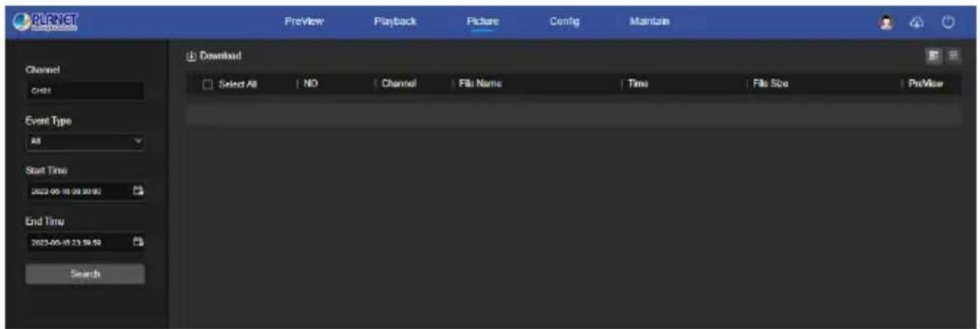Click the End Time date field
Screen dimensions: 980x329
[x=85, y=241]
